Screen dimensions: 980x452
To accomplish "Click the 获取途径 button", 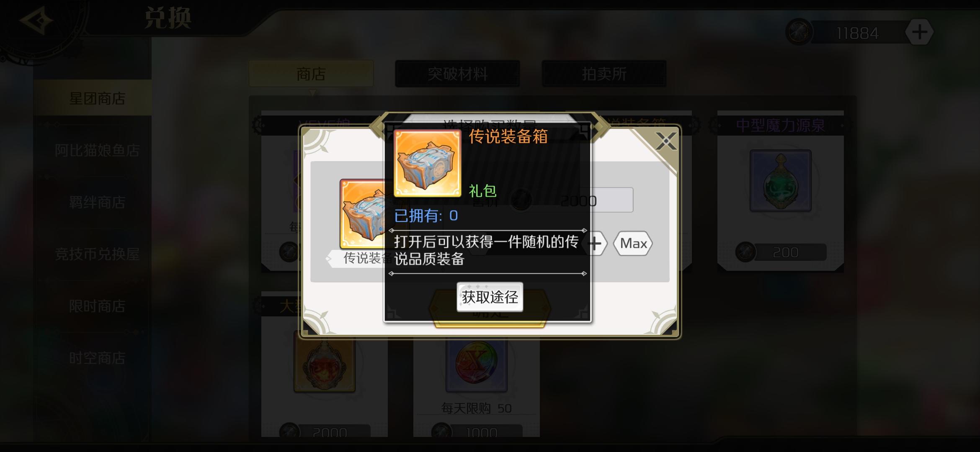I will [x=490, y=297].
